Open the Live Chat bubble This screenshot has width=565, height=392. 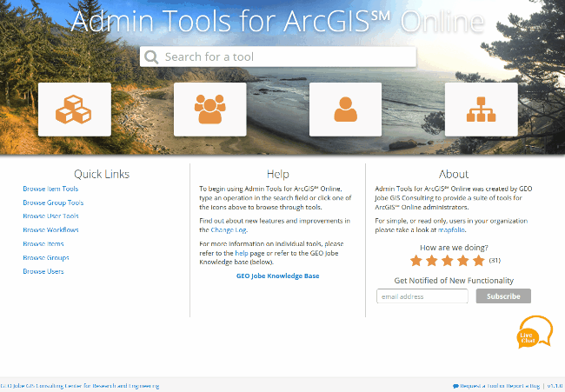[x=534, y=333]
